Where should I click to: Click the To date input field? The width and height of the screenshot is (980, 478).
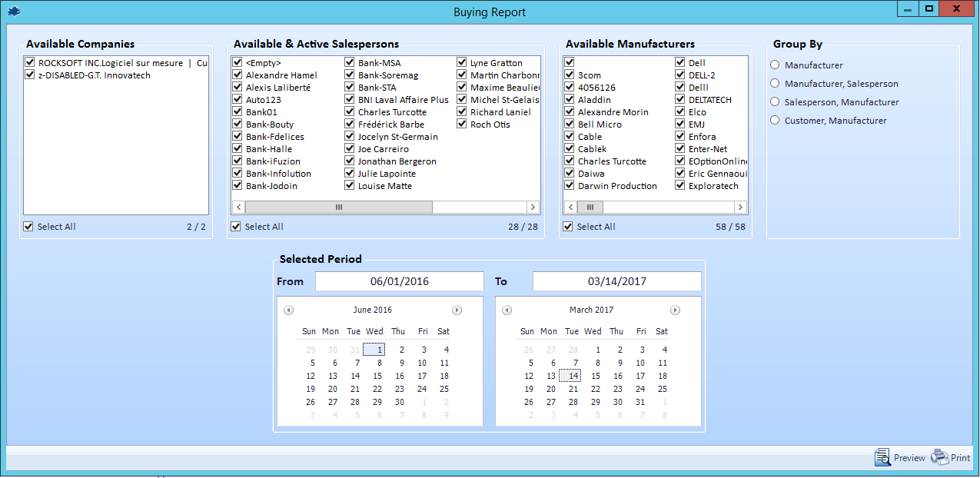point(617,281)
